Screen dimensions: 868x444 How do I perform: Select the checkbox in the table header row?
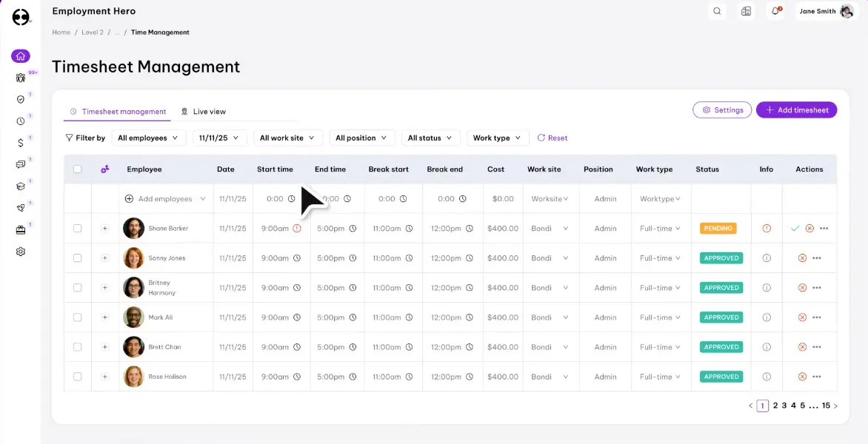pos(77,169)
